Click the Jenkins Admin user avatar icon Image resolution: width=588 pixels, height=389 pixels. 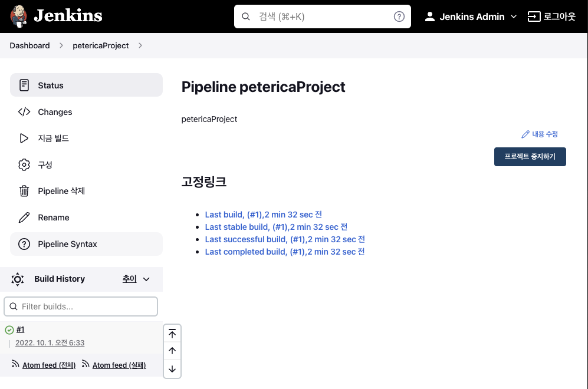pos(430,17)
